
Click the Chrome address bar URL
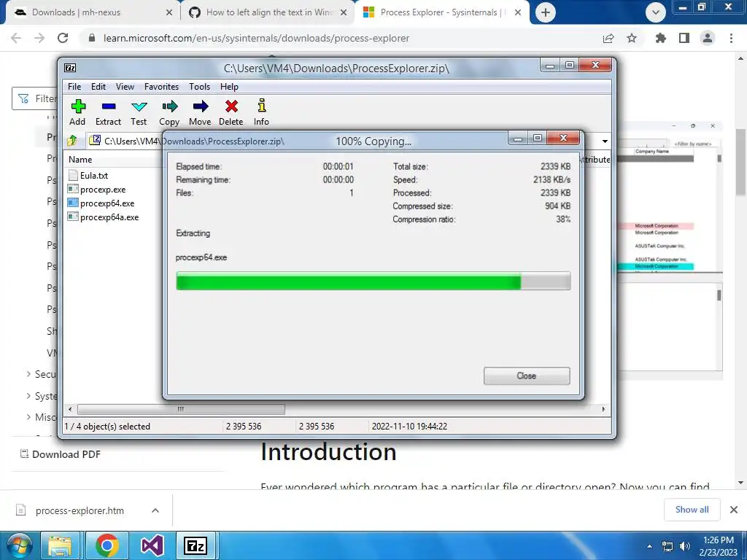[256, 38]
